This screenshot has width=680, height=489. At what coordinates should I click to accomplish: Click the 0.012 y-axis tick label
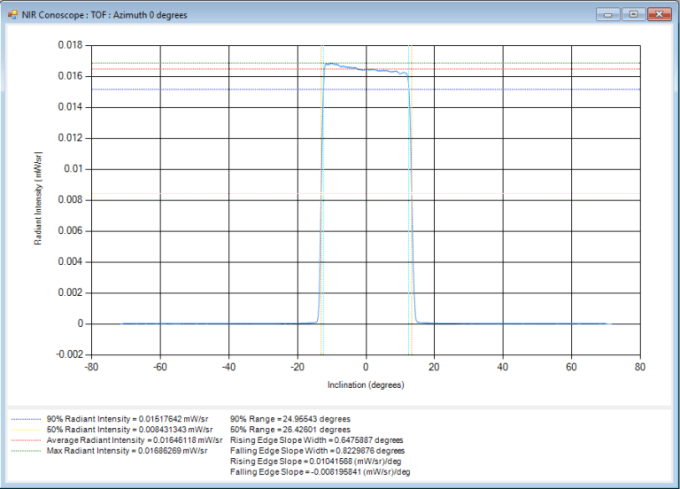point(70,138)
